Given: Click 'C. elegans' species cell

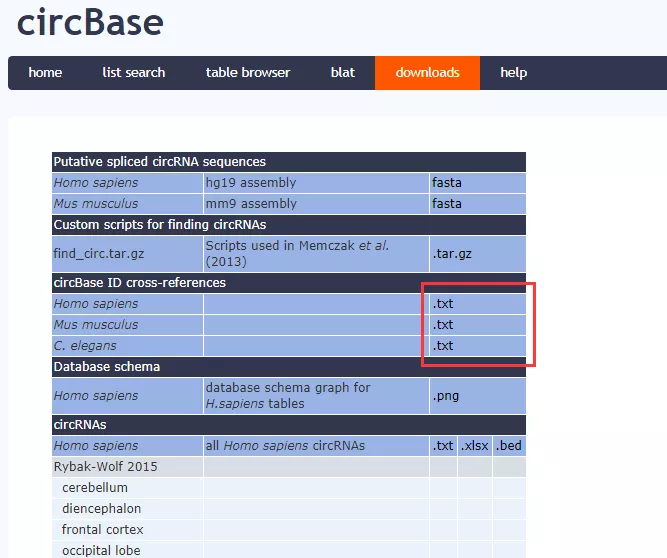Looking at the screenshot, I should coord(127,346).
